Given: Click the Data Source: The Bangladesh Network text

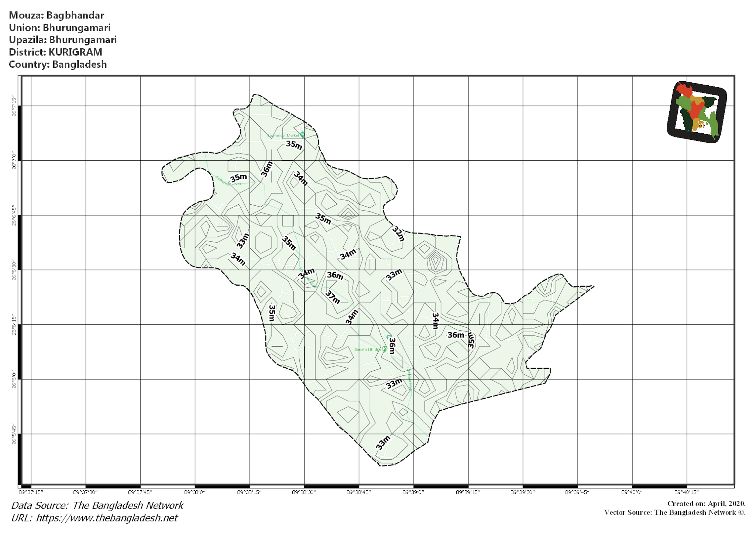Looking at the screenshot, I should tap(97, 505).
